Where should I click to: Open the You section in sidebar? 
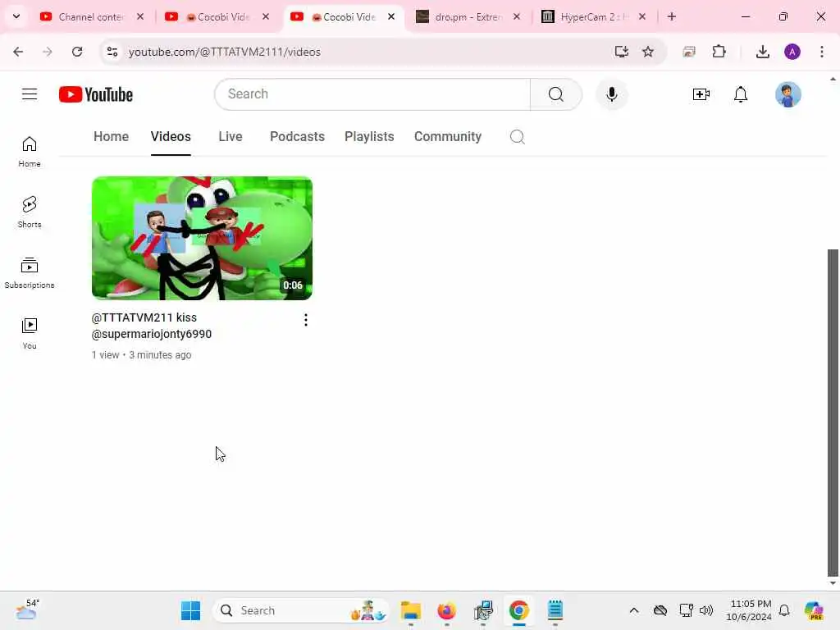pos(30,333)
